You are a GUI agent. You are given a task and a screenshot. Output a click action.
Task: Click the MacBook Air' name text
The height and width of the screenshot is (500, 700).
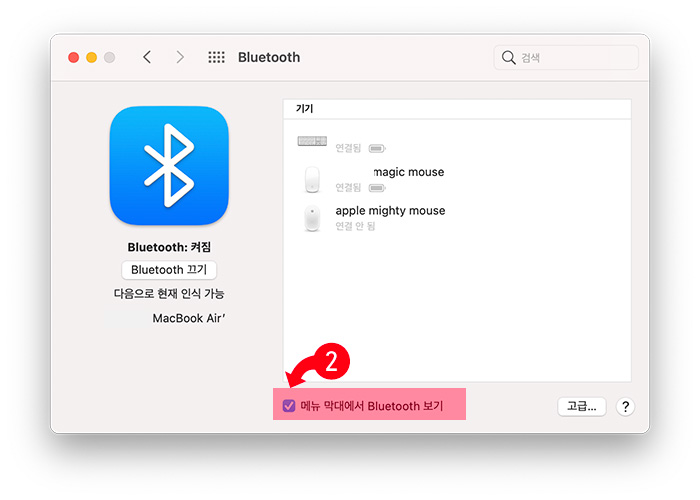point(189,318)
